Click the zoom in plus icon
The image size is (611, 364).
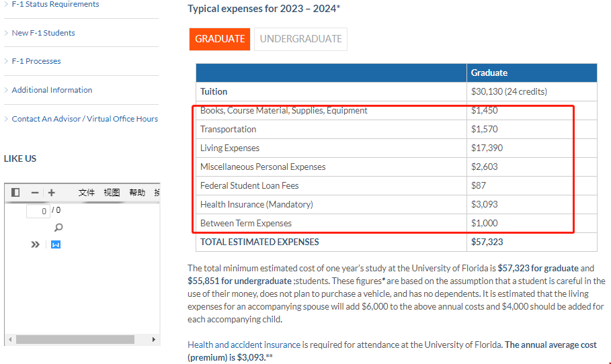(x=51, y=193)
